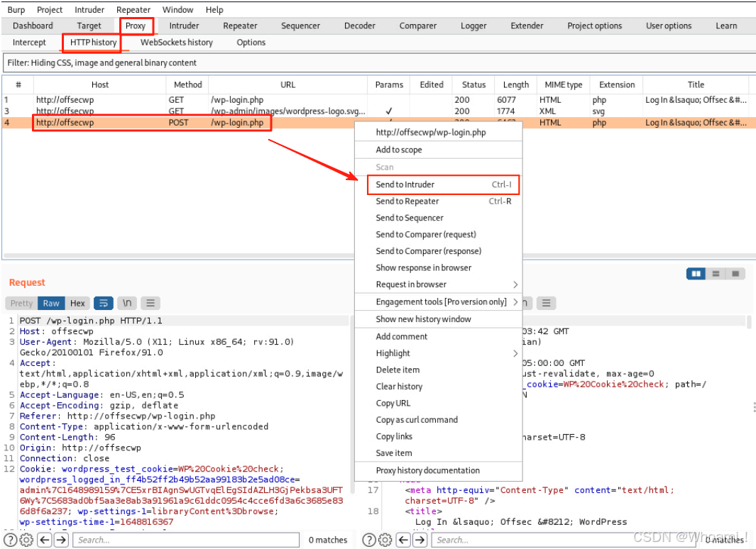Select the top/bottom split layout icon
The image size is (756, 549).
pos(716,274)
